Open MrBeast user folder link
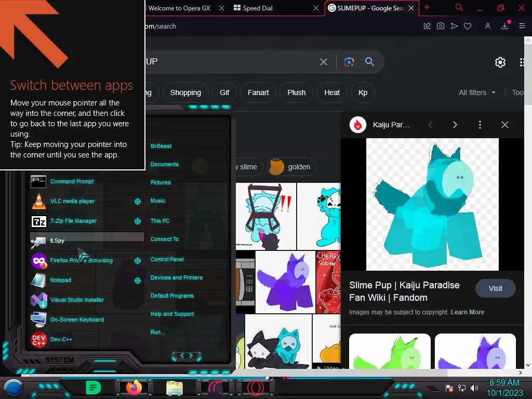Screen dimensions: 532x399 coord(161,146)
